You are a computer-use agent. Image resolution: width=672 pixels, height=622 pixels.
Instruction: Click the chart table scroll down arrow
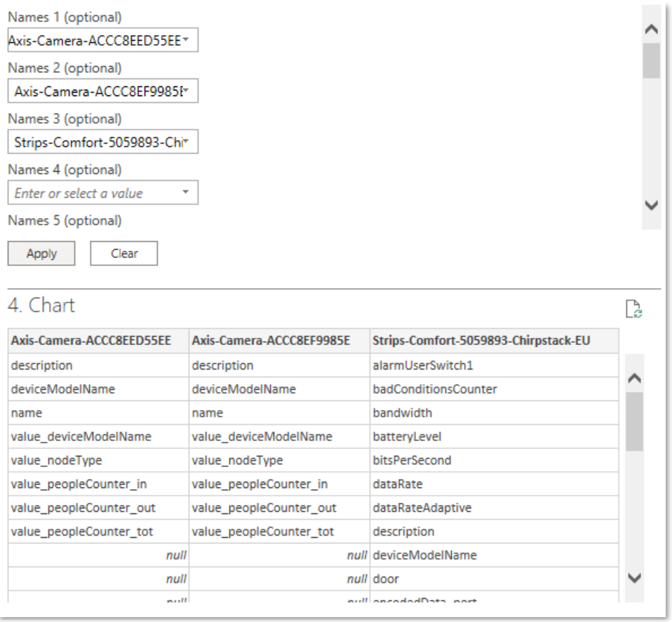634,578
